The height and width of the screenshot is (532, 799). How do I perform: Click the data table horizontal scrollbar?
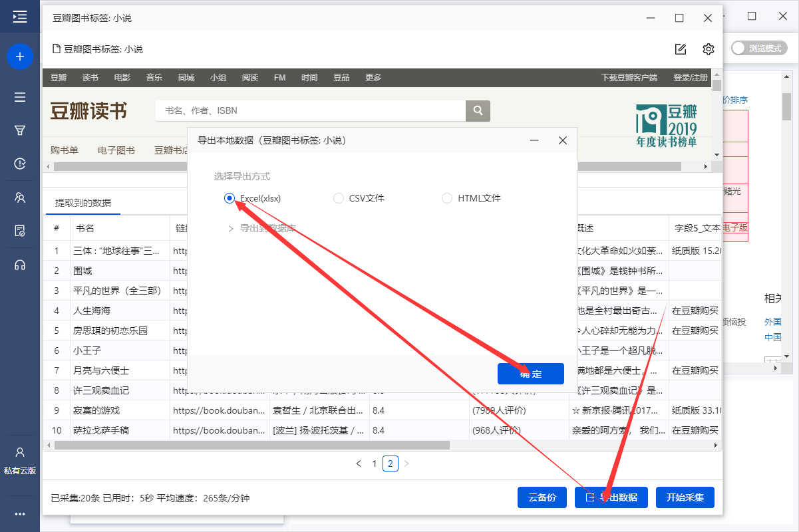251,445
